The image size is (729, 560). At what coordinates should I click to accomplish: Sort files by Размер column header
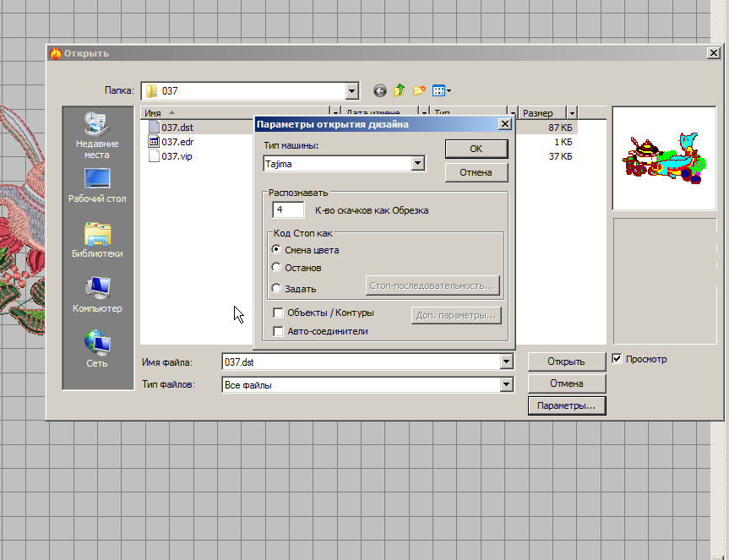(541, 113)
